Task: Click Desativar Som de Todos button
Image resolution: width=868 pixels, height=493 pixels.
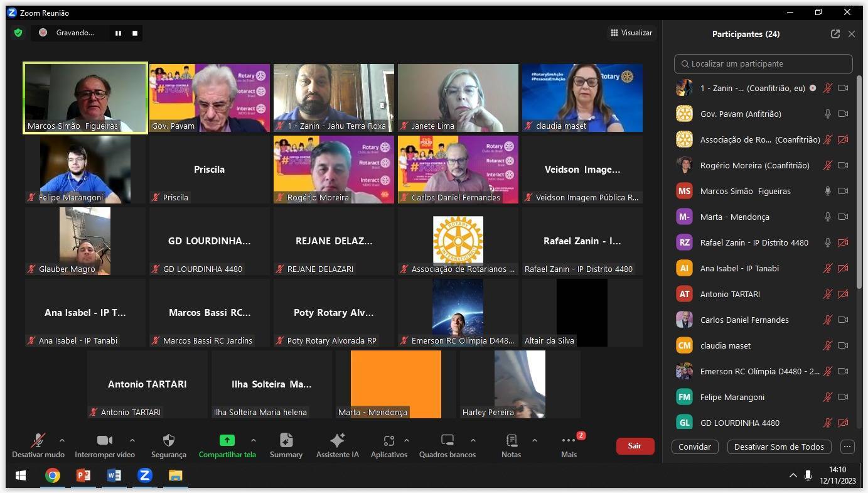Action: pyautogui.click(x=778, y=447)
